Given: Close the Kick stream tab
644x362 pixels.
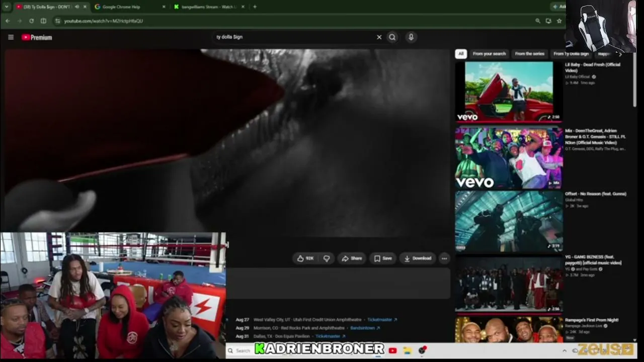Looking at the screenshot, I should pyautogui.click(x=243, y=7).
